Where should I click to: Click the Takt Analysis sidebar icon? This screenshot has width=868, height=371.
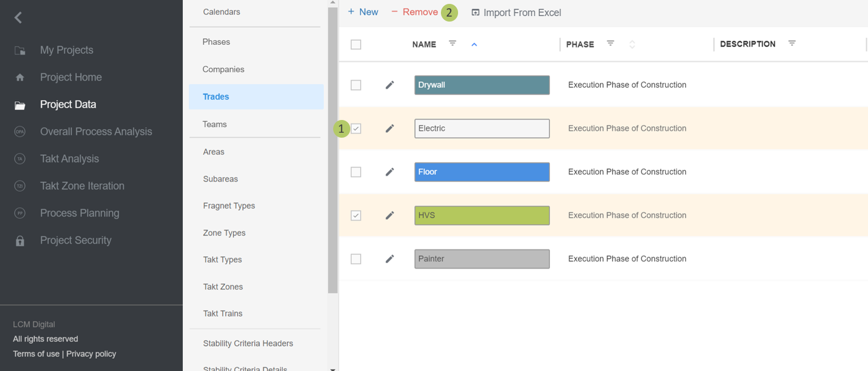pyautogui.click(x=20, y=159)
